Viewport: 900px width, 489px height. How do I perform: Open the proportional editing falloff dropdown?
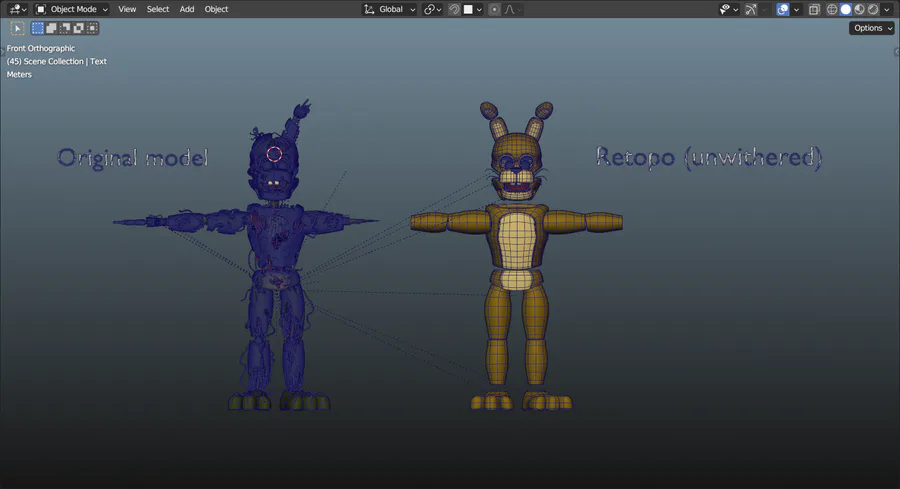512,9
